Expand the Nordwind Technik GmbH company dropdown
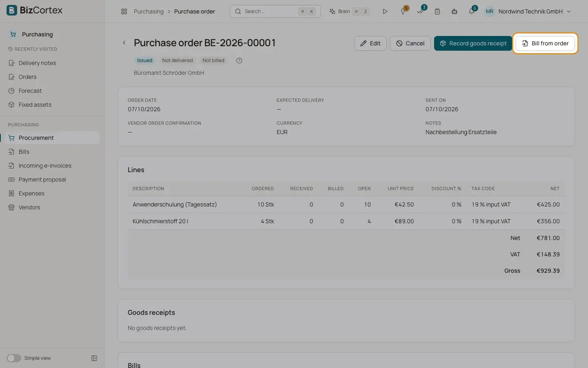588x368 pixels. click(x=535, y=11)
